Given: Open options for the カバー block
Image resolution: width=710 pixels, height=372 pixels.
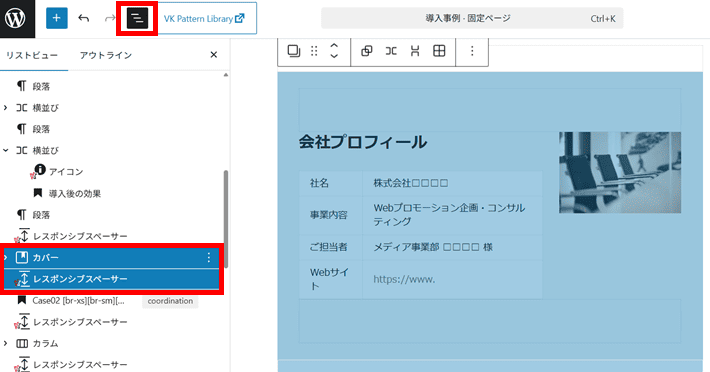Looking at the screenshot, I should 209,258.
